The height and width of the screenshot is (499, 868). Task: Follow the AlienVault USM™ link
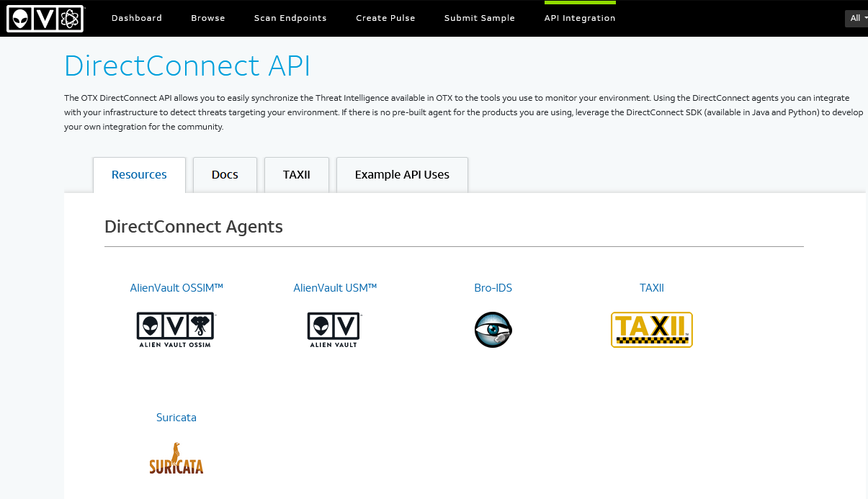335,288
